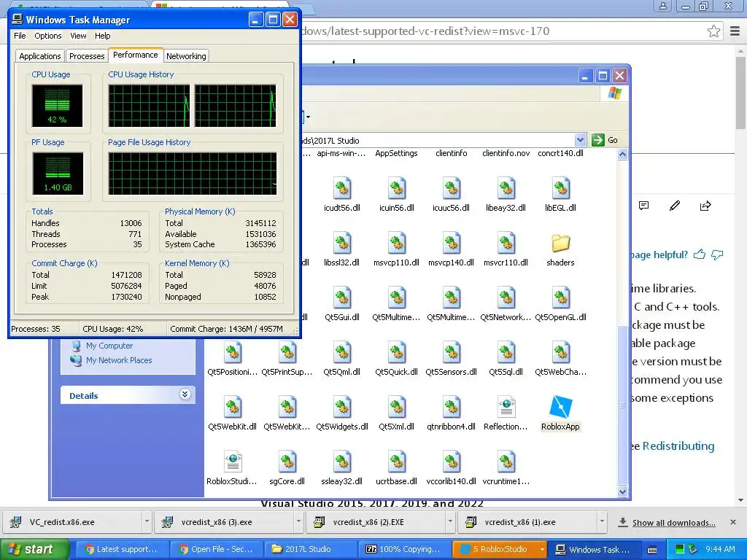Image resolution: width=747 pixels, height=560 pixels.
Task: Select Qt5Xml.dll file icon
Action: coord(396,408)
